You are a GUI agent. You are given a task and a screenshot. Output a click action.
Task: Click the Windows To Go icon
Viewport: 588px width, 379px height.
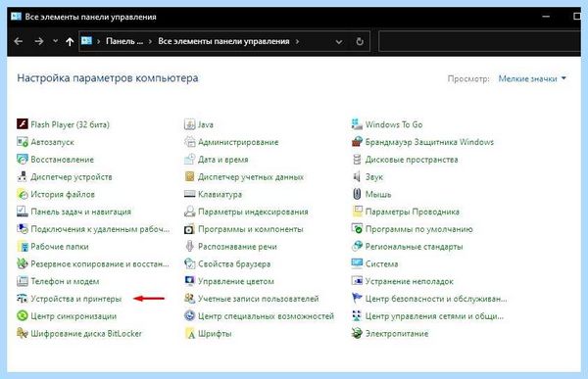click(357, 124)
